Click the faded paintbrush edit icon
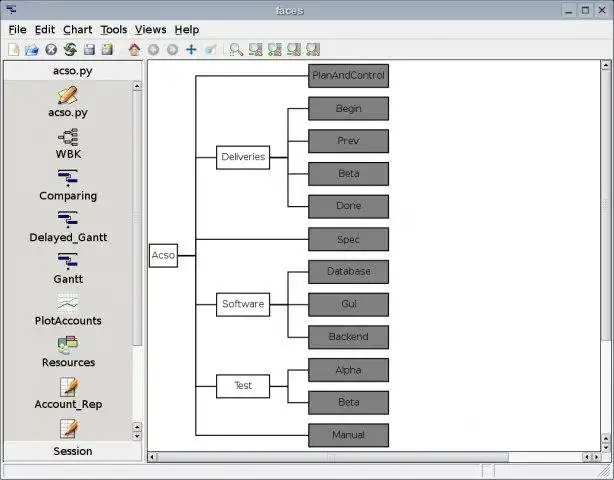Screen dimensions: 614x480 coord(211,50)
